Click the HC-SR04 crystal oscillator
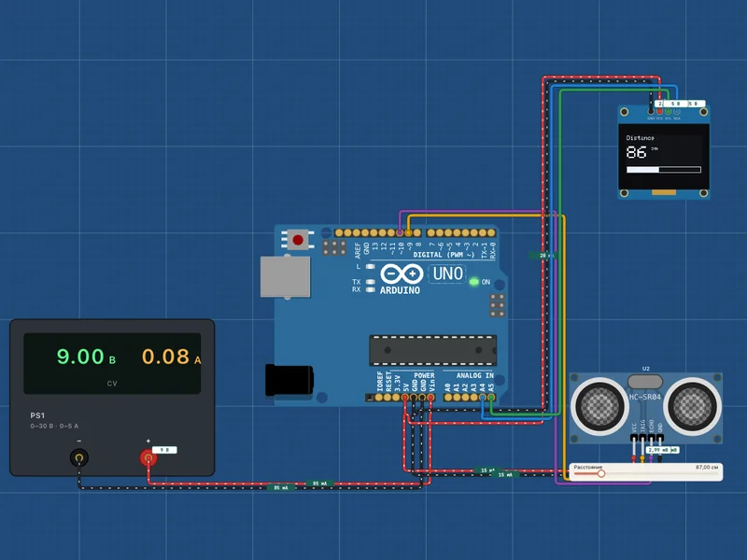 click(x=645, y=382)
